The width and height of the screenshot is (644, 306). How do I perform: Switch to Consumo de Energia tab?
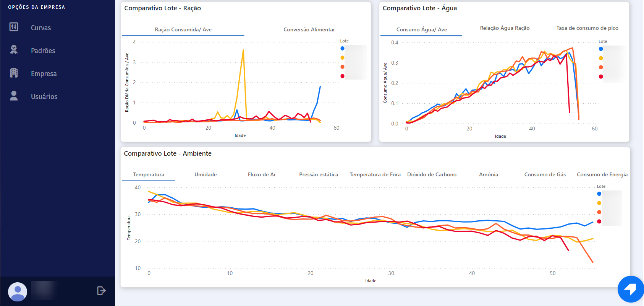602,174
